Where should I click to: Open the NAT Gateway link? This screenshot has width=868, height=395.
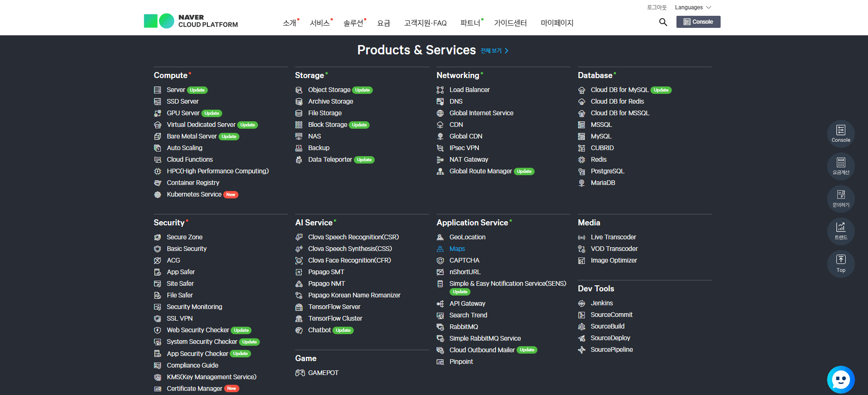point(469,160)
